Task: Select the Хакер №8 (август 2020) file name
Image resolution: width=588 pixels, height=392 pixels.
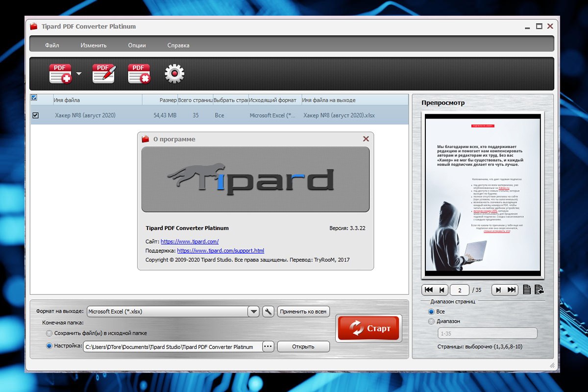Action: 85,116
